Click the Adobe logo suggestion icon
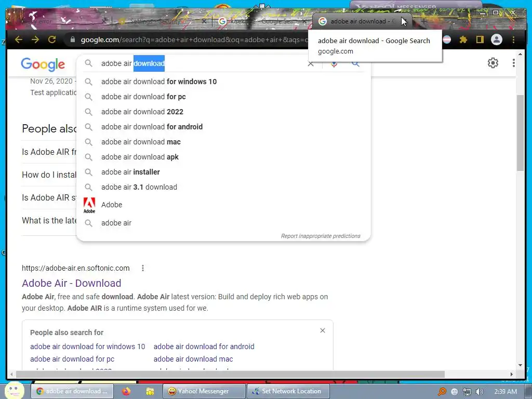532x399 pixels. [89, 205]
